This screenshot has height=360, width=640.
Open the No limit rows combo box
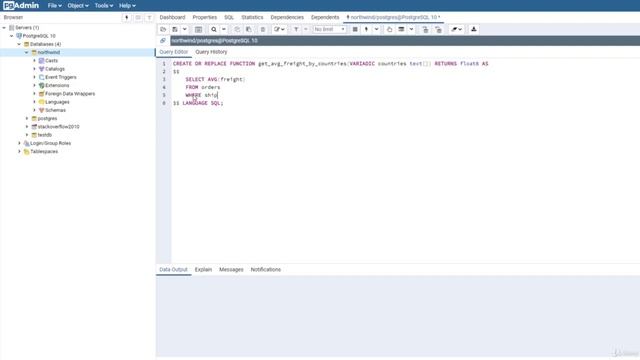329,29
